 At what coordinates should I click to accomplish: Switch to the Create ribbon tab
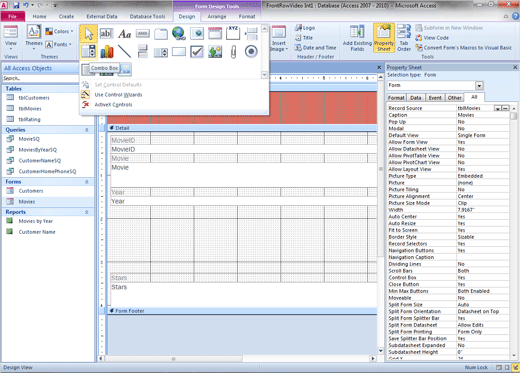(66, 16)
